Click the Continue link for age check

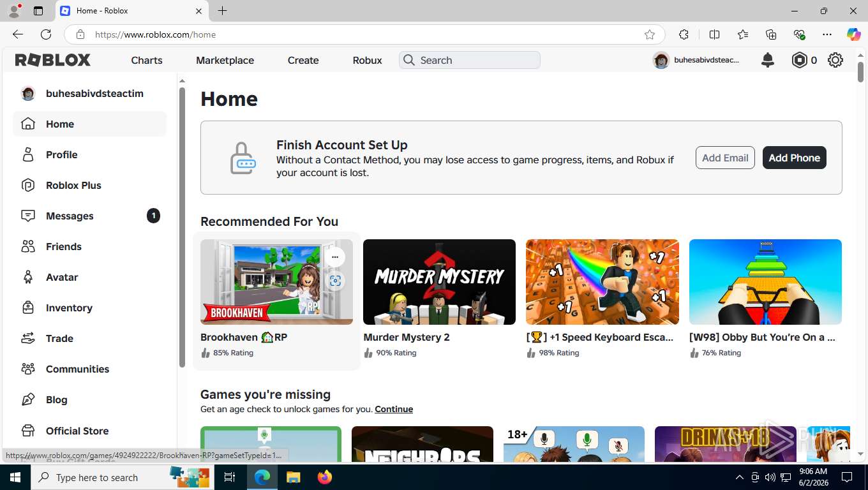[x=394, y=409]
